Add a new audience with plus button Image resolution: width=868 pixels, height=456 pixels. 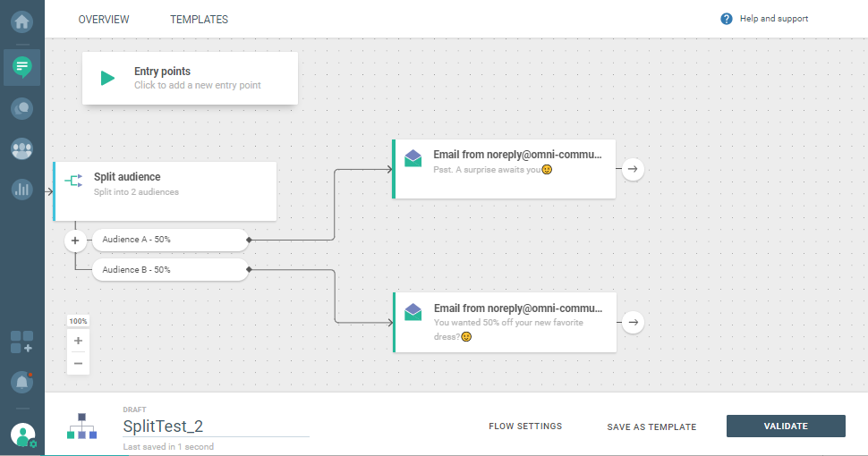click(76, 241)
